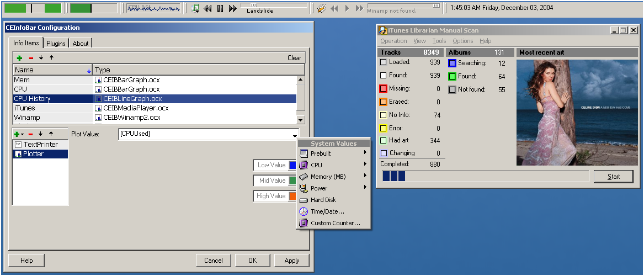Click the Winamp lightning bolt icon
Screen dimensions: 644x276
pos(322,8)
